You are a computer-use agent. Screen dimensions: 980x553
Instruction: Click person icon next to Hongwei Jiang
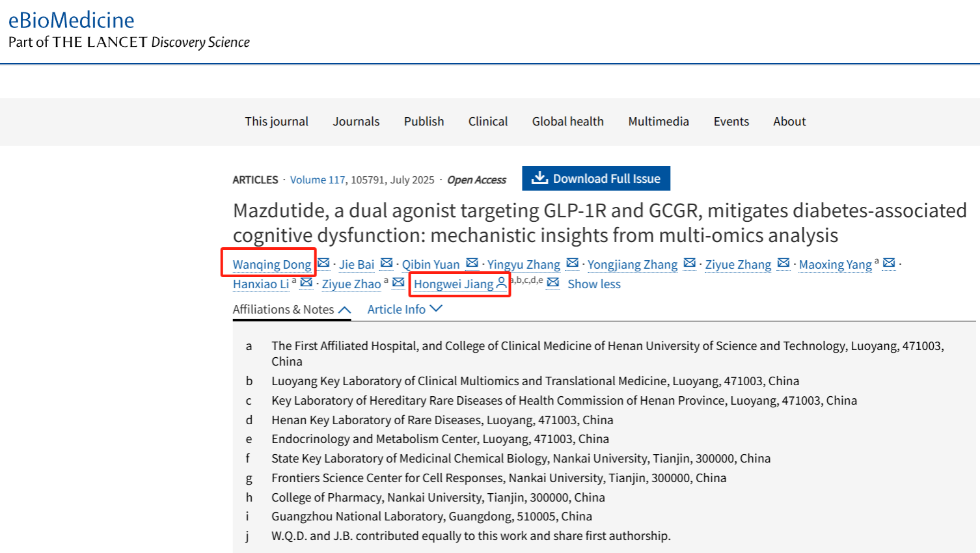501,283
